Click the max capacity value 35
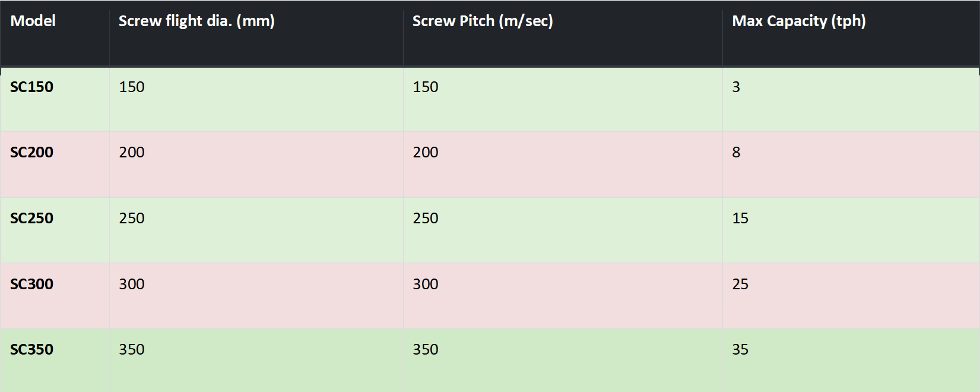The image size is (980, 392). pos(740,350)
